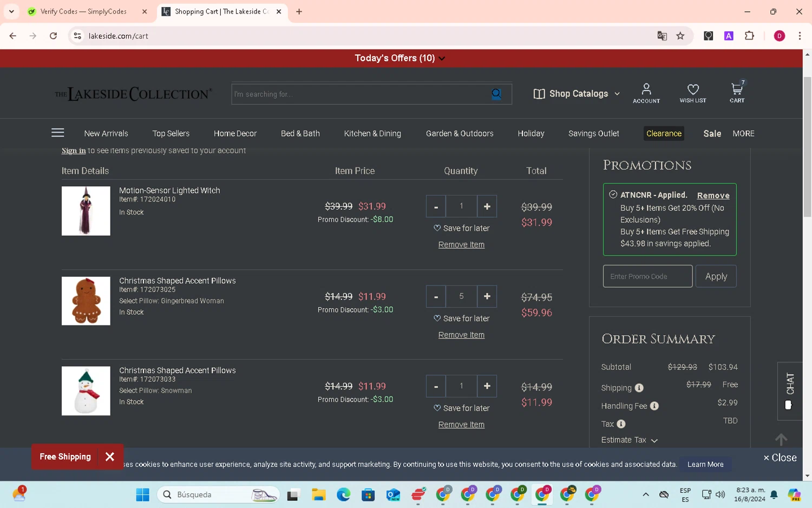
Task: Reload the page with the refresh icon
Action: click(x=53, y=36)
